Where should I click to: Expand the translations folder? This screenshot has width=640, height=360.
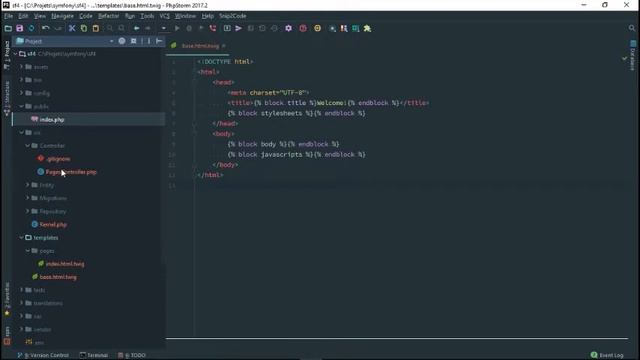pyautogui.click(x=22, y=303)
